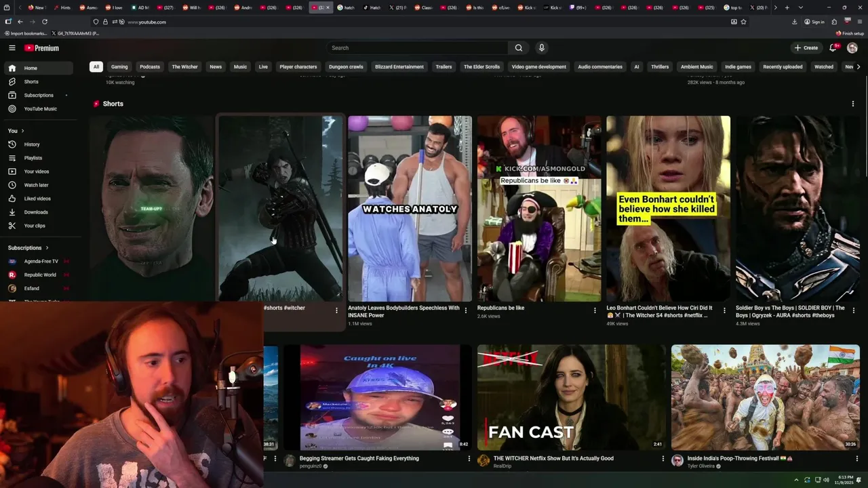Select Video game development chip
The height and width of the screenshot is (488, 868).
[539, 66]
